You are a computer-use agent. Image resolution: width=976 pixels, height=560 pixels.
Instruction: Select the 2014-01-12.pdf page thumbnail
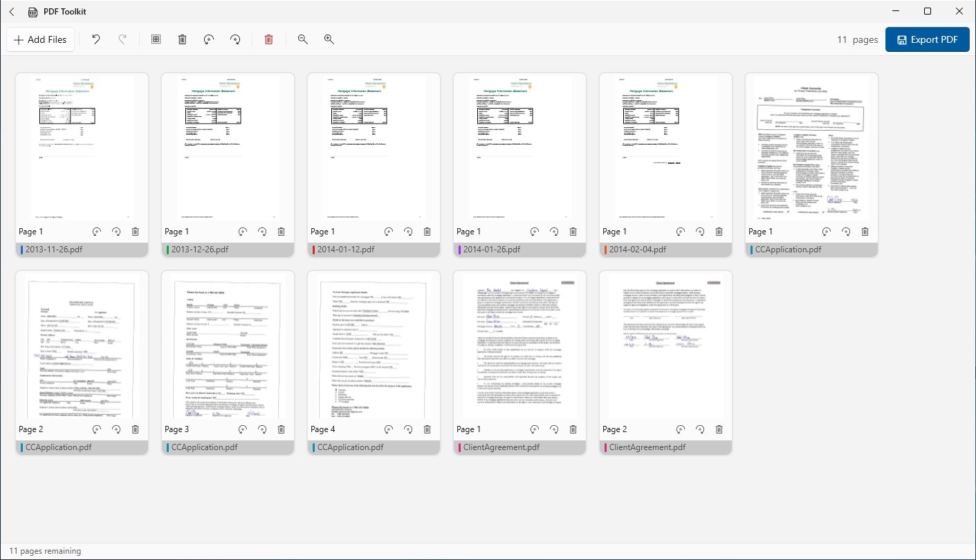click(x=374, y=148)
